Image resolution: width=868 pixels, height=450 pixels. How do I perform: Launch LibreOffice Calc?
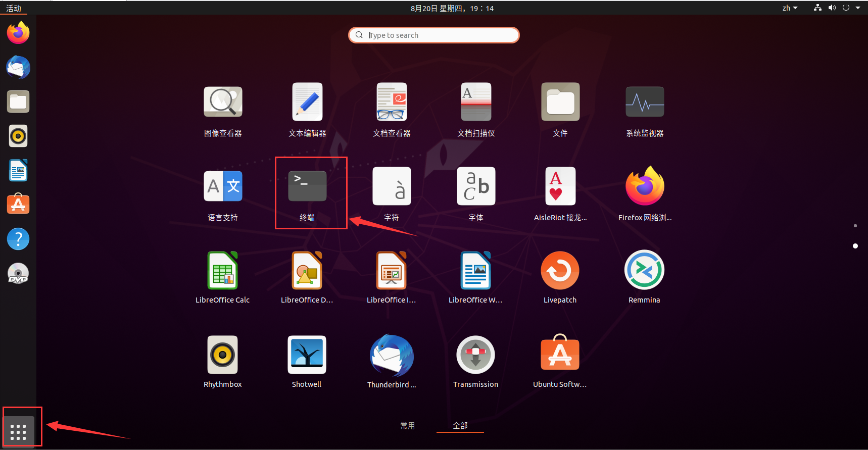click(223, 270)
